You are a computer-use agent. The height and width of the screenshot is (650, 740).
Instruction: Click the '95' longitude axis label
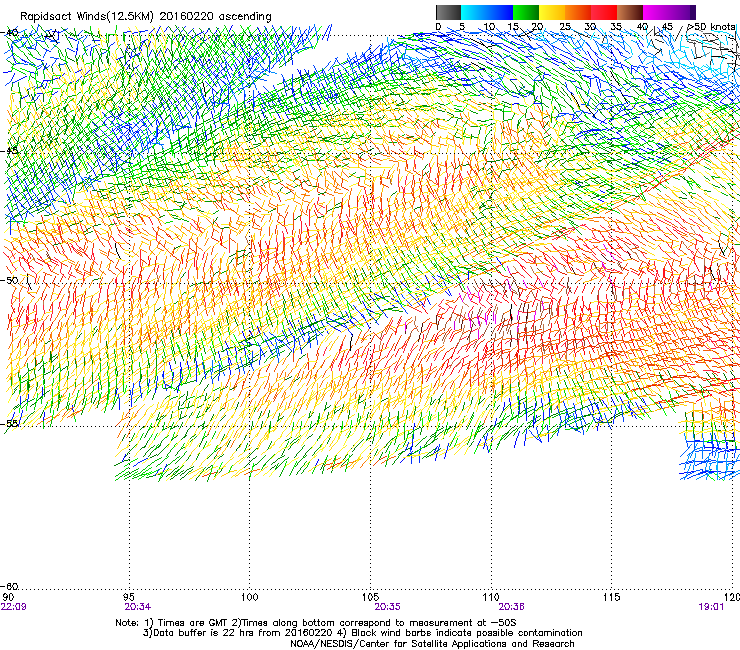pyautogui.click(x=129, y=597)
